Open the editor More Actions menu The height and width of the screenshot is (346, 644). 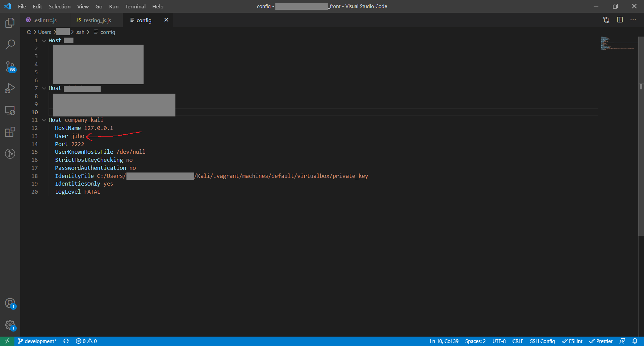[634, 20]
